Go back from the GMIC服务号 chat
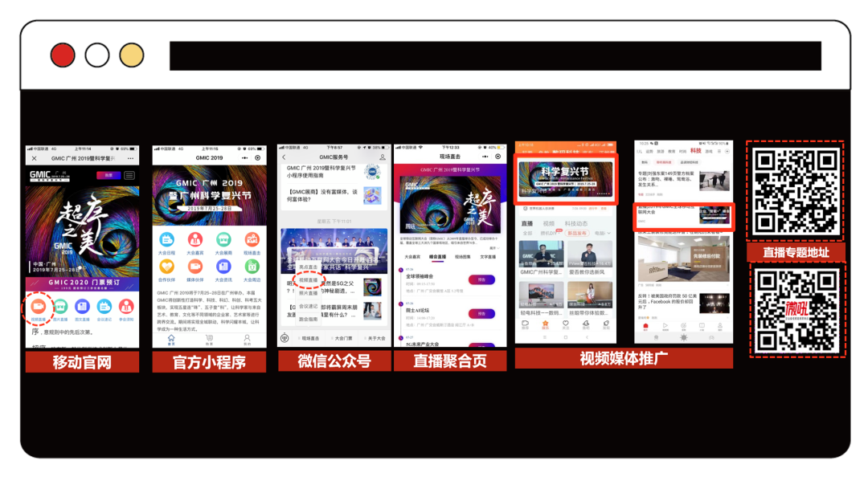Image resolution: width=868 pixels, height=485 pixels. pos(284,157)
